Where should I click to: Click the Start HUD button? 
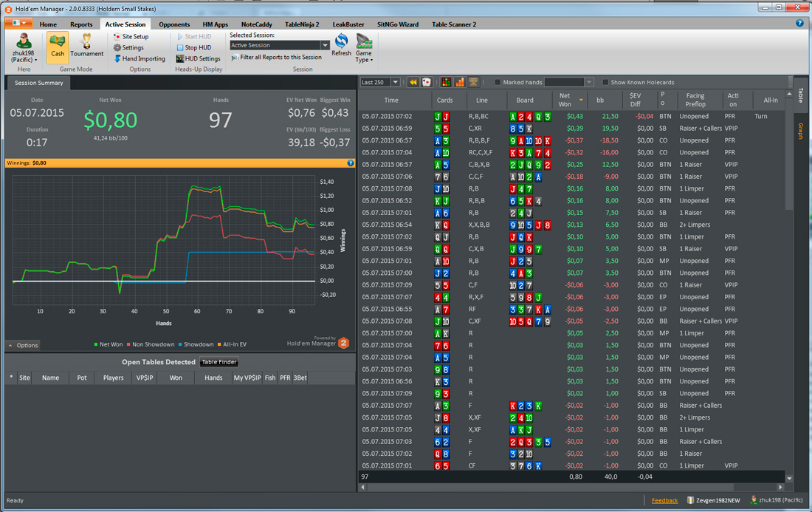pos(194,37)
